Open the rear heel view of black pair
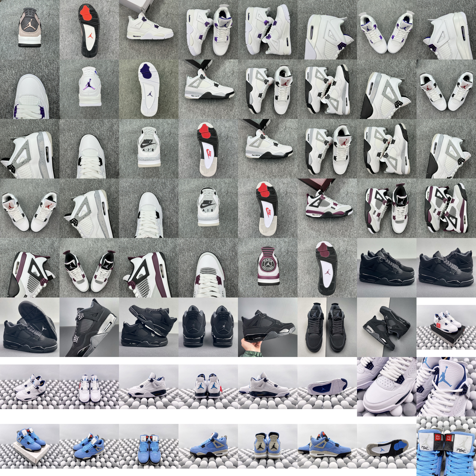 coord(208,327)
